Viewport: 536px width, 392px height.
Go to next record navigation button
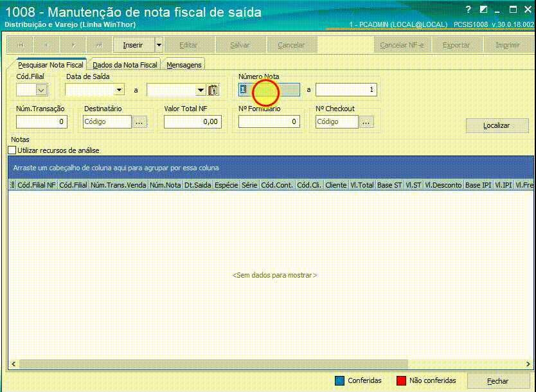(73, 45)
